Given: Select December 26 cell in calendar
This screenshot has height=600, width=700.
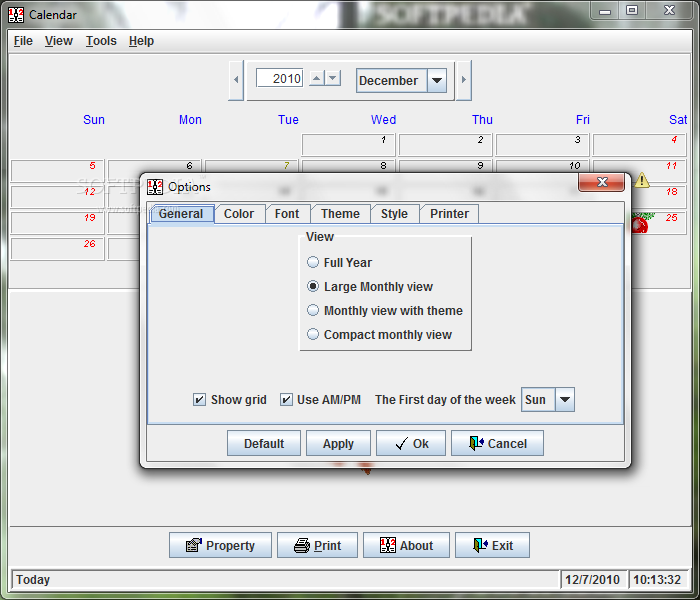Looking at the screenshot, I should (57, 249).
